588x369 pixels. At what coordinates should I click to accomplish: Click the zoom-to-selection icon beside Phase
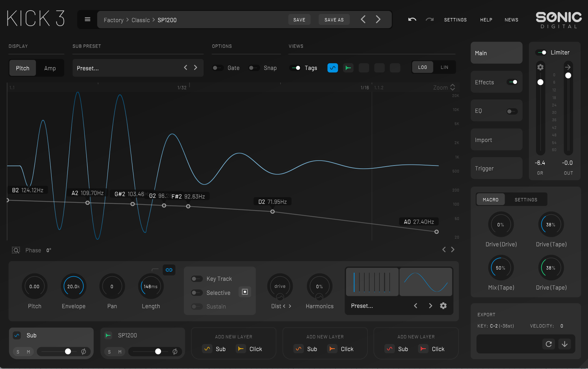point(16,250)
